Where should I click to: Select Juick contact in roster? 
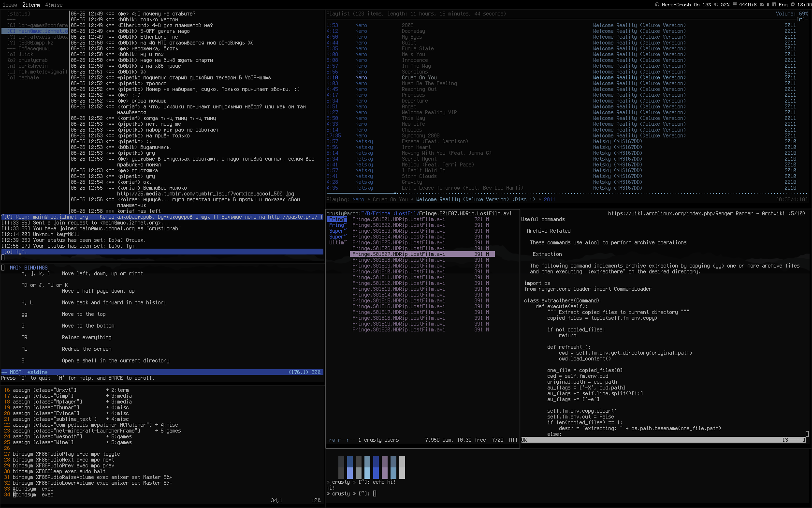tap(20, 54)
